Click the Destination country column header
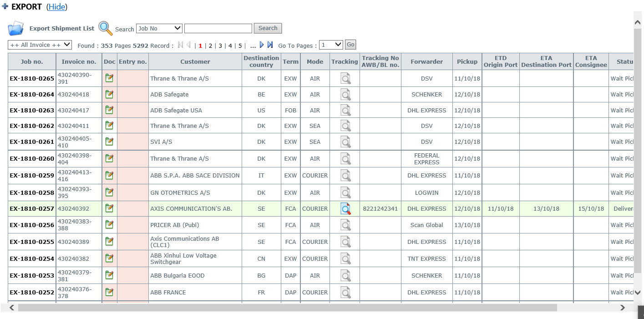The height and width of the screenshot is (319, 644). [x=261, y=61]
